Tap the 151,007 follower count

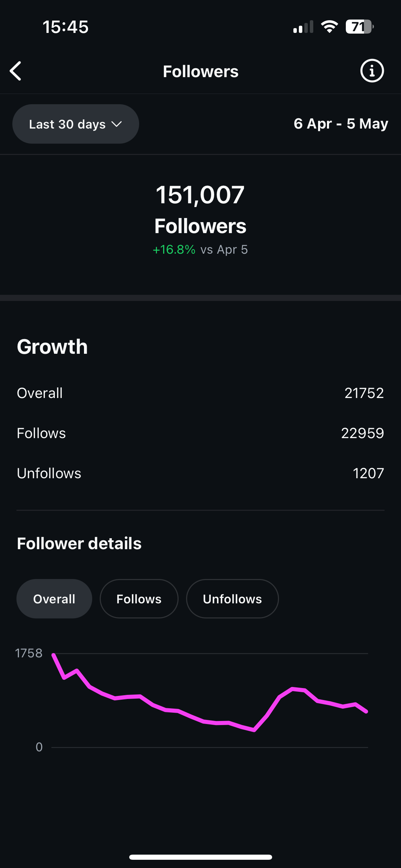[200, 195]
